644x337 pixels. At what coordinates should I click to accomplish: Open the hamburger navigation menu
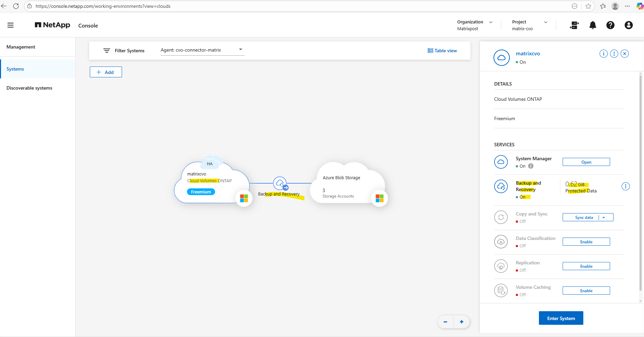click(11, 25)
